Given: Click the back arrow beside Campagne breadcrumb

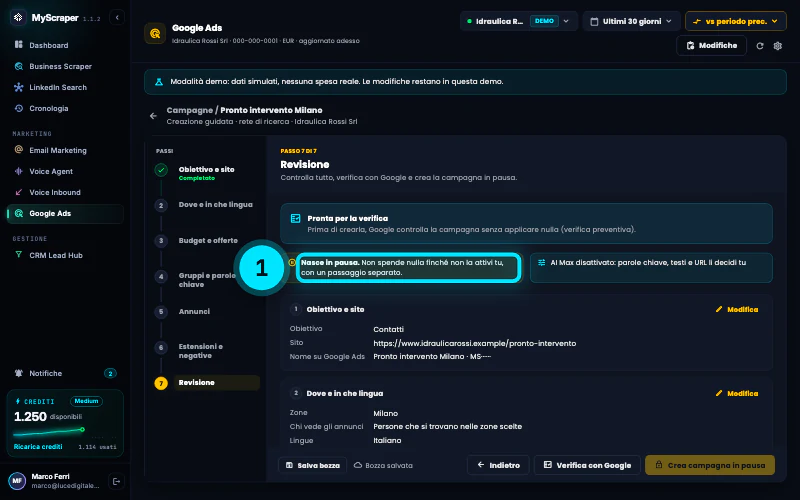Looking at the screenshot, I should [153, 116].
